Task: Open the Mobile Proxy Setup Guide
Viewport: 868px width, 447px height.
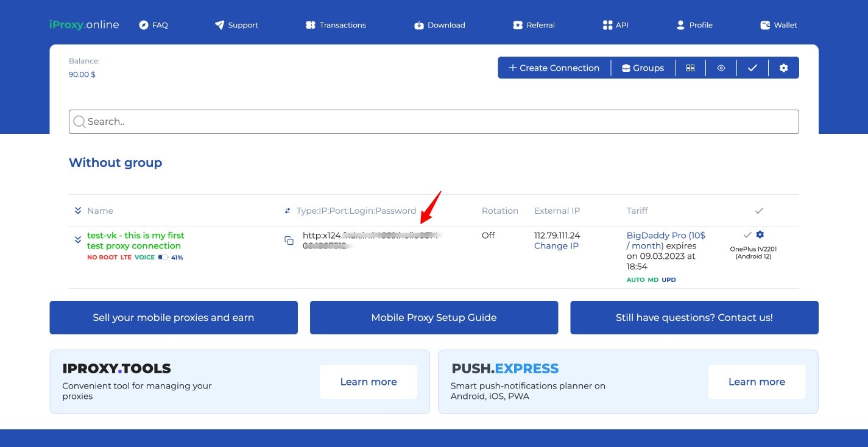Action: click(x=434, y=317)
